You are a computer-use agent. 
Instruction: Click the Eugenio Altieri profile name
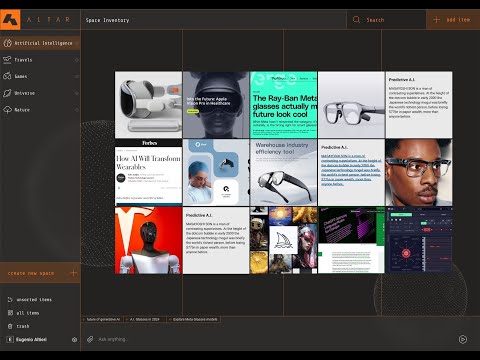pos(31,339)
